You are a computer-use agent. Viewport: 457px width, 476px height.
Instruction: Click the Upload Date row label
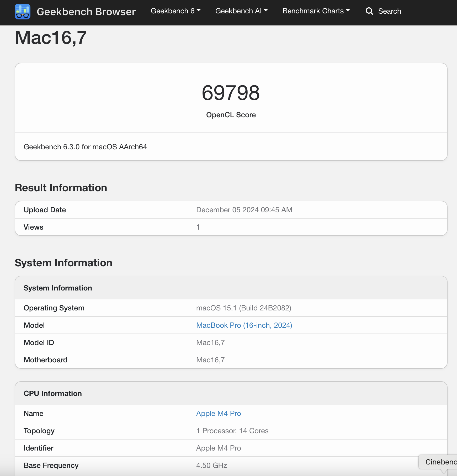coord(45,210)
